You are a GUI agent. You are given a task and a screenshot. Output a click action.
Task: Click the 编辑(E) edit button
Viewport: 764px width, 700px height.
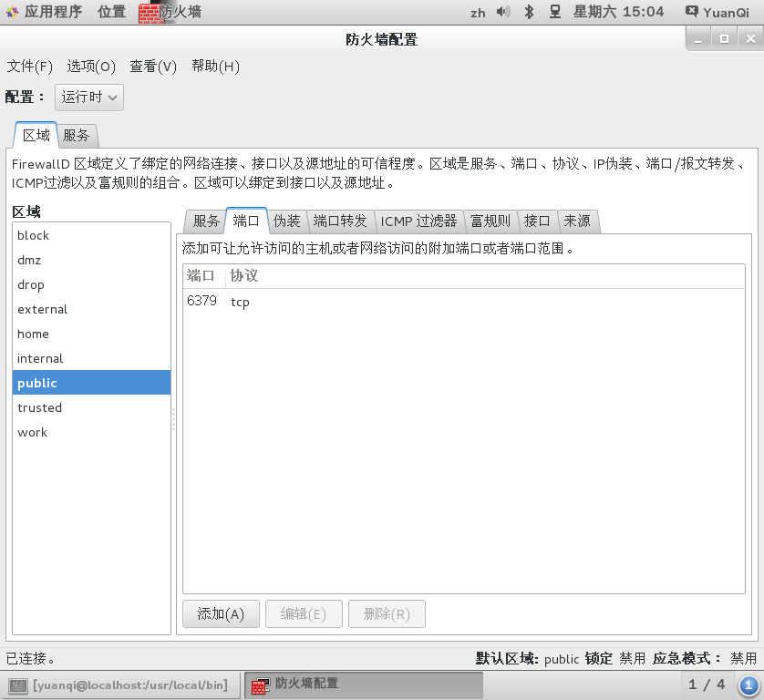point(304,614)
